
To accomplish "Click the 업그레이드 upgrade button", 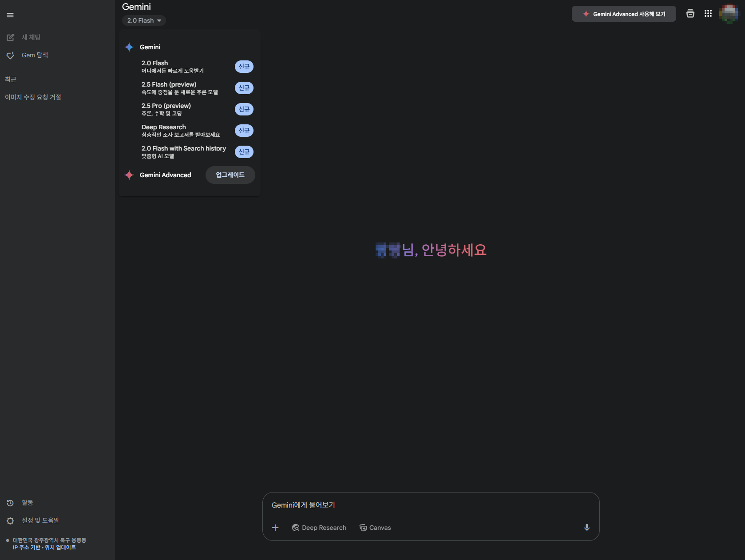I will click(230, 175).
